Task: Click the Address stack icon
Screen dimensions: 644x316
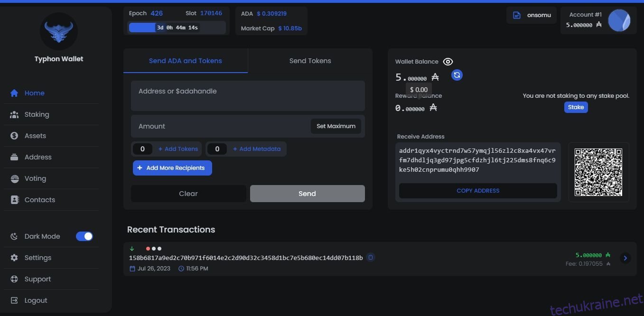Action: [x=14, y=157]
